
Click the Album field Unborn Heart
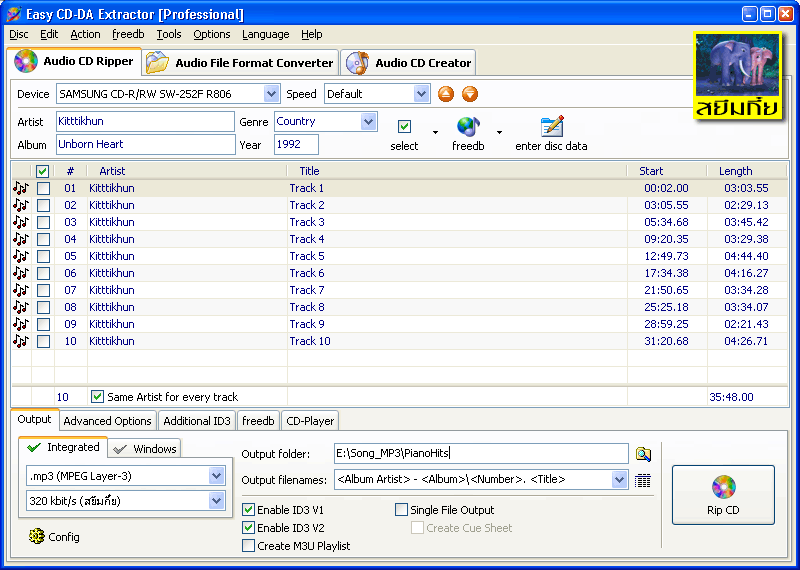(x=145, y=144)
